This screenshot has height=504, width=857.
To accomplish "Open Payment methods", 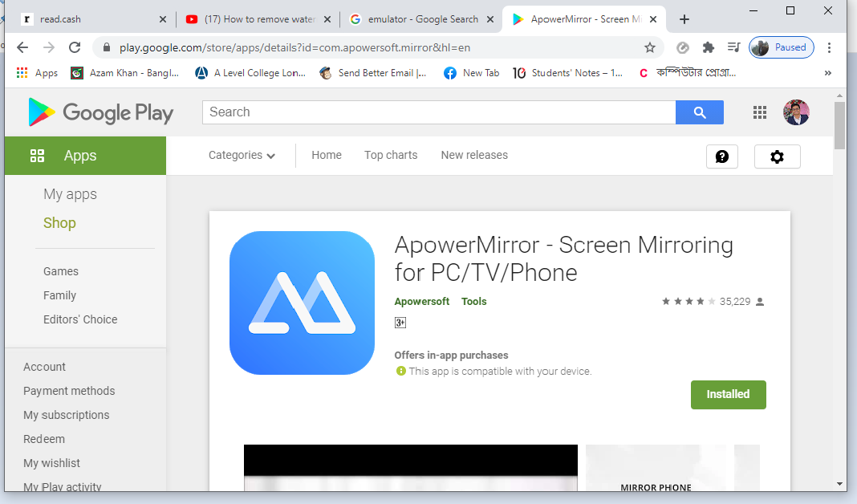I will click(69, 391).
